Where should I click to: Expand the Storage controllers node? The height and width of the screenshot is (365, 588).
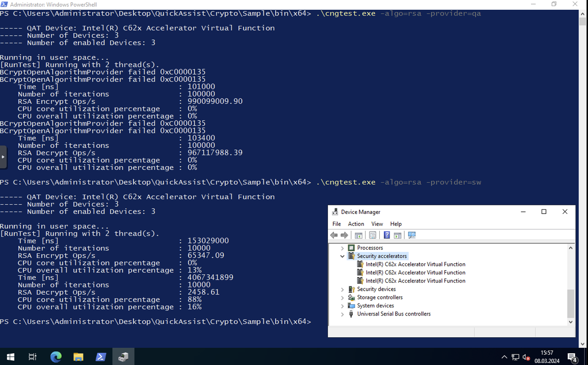coord(342,297)
